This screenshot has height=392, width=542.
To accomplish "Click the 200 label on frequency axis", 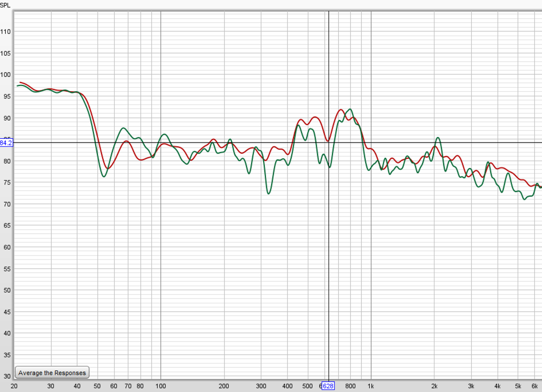I will pos(224,386).
